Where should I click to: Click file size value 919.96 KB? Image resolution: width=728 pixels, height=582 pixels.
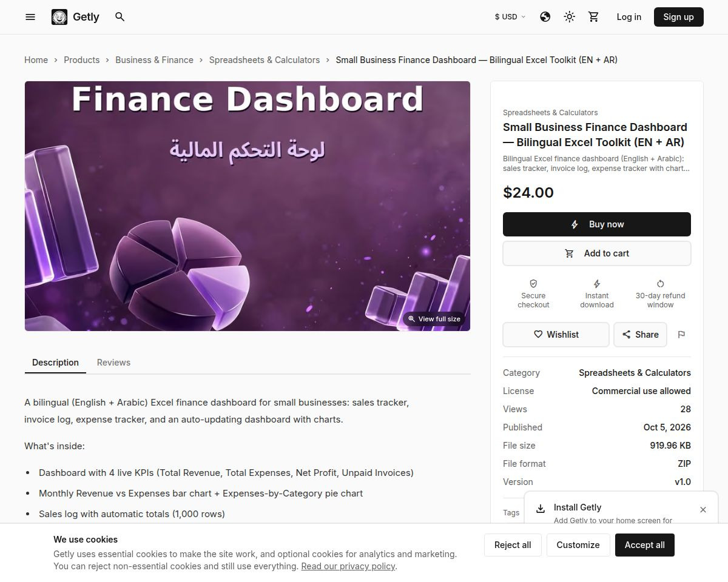670,446
